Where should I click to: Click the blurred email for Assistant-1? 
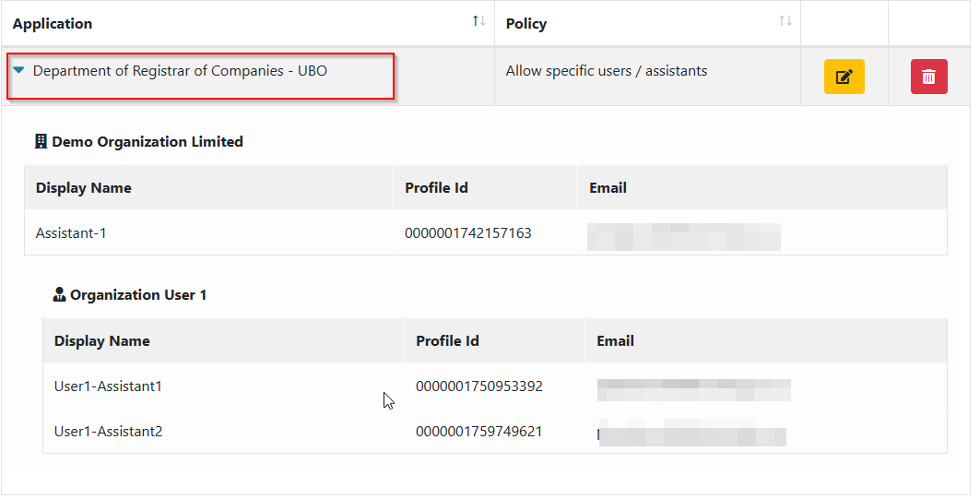click(x=683, y=236)
